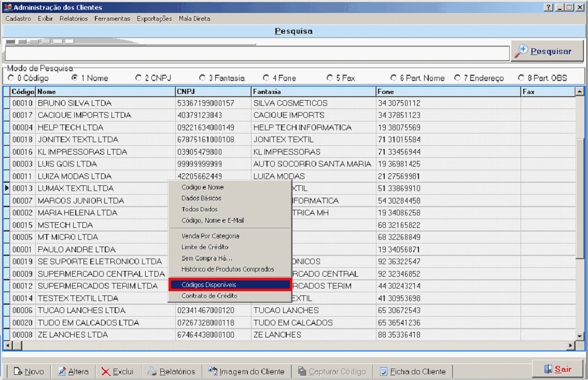Click the search text input field

(x=257, y=53)
